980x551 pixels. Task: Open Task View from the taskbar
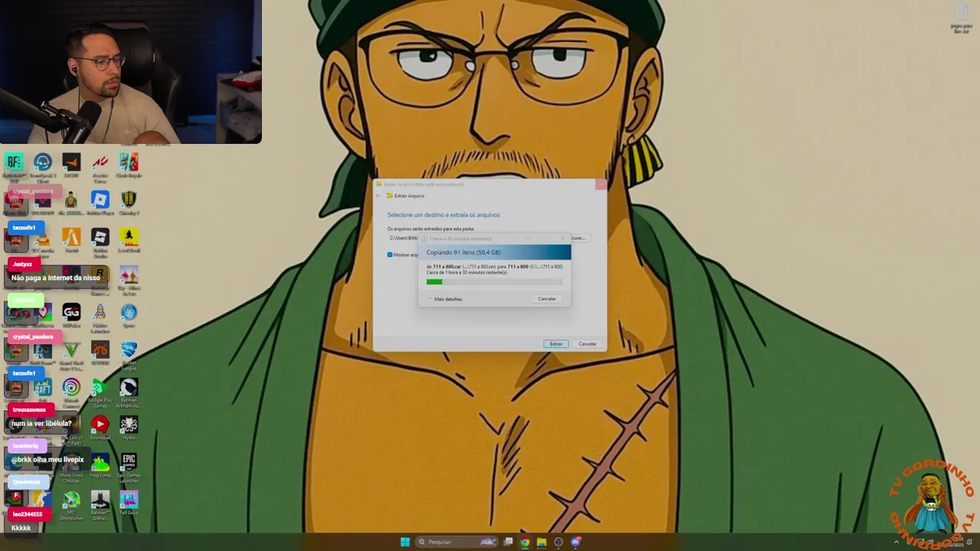coord(508,542)
